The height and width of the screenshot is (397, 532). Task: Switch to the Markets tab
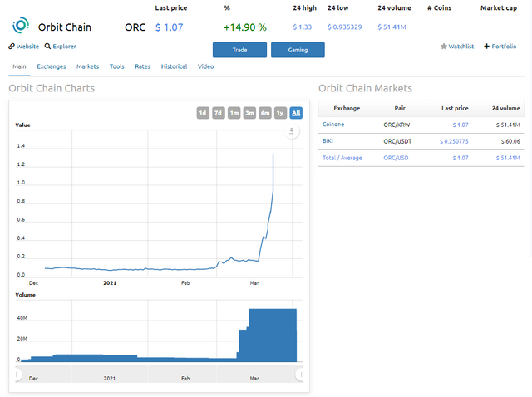87,66
